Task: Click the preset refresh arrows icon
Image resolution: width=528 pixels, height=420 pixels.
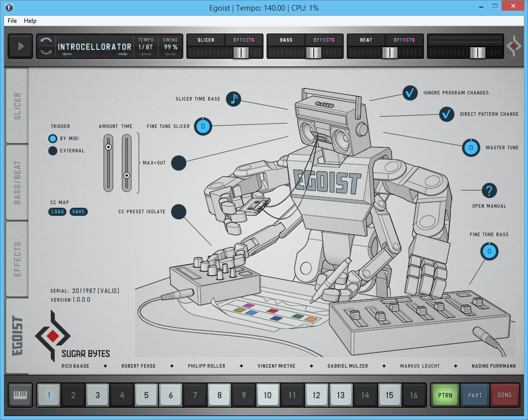Action: [46, 46]
